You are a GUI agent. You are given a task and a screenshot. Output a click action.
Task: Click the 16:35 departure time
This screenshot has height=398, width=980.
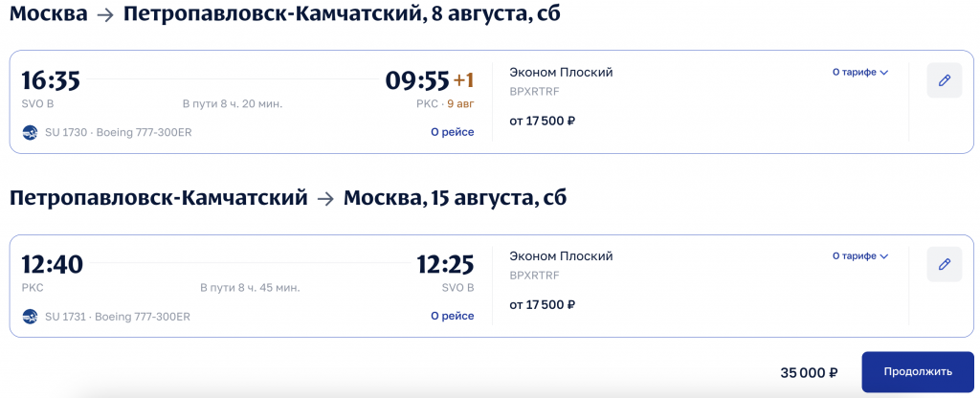point(51,80)
